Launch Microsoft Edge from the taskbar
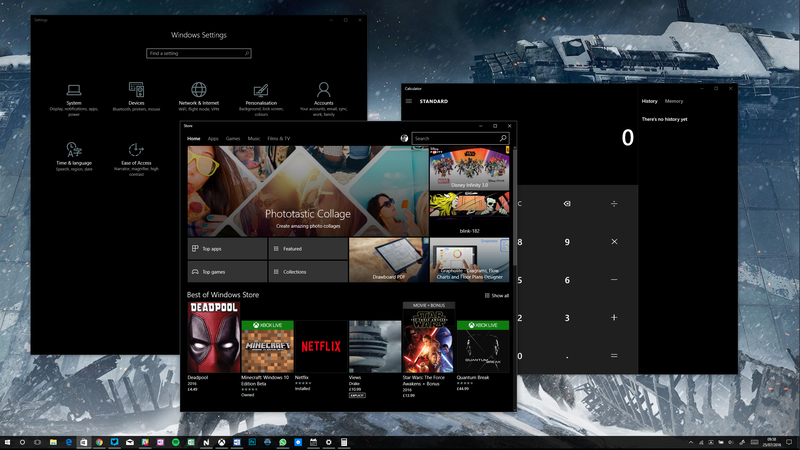800x450 pixels. click(68, 442)
